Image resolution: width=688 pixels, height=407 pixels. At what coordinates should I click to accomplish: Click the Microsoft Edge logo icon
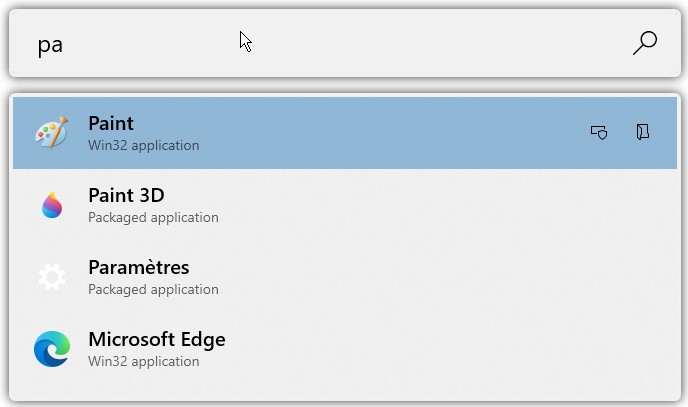coord(51,349)
